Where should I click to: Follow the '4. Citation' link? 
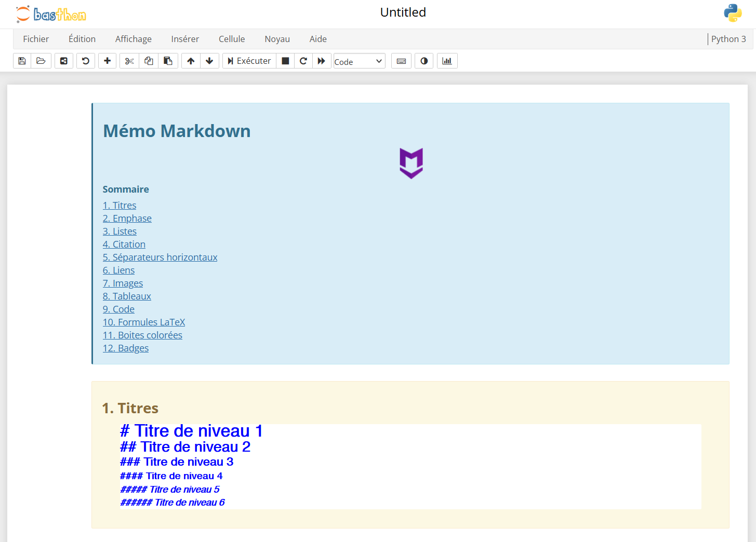tap(124, 245)
